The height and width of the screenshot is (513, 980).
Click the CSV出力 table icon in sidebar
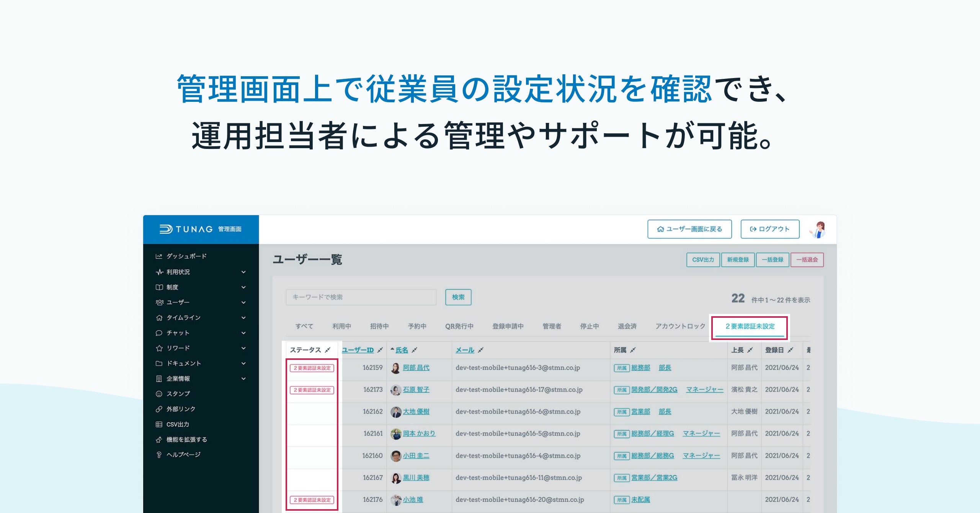coord(159,424)
